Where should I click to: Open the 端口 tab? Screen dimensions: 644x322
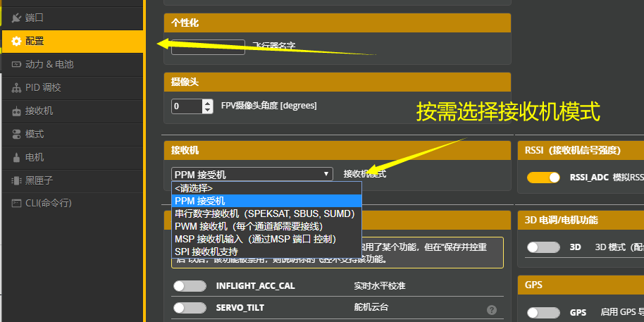pos(73,18)
